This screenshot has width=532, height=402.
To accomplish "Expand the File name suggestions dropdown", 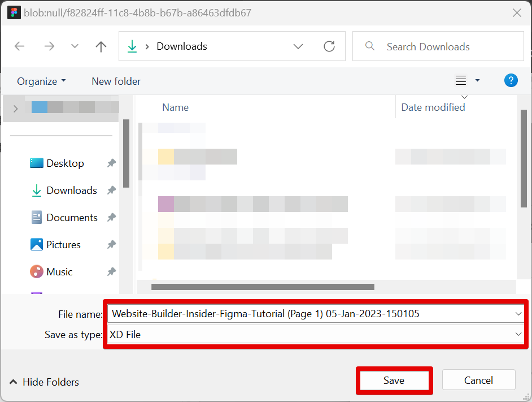I will coord(518,313).
